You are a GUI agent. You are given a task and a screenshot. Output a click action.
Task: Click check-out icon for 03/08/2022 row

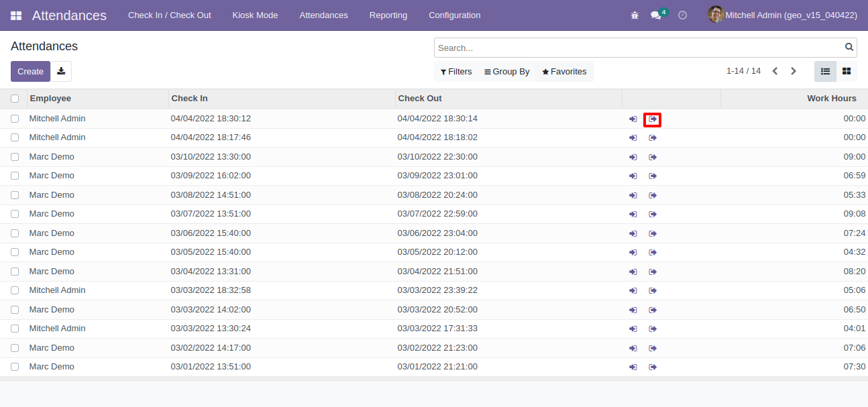click(653, 196)
